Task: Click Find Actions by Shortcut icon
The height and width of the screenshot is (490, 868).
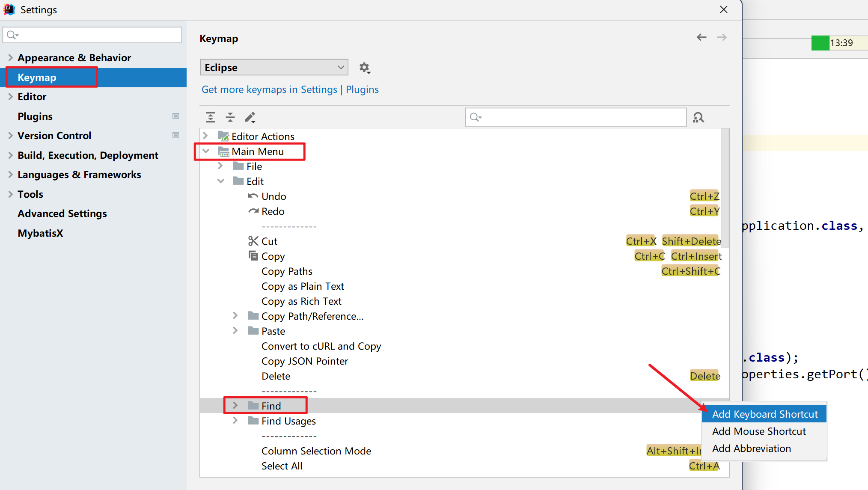Action: pos(699,117)
